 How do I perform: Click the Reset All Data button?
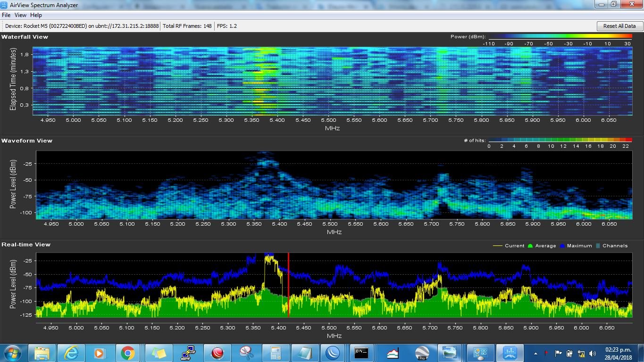pos(619,26)
